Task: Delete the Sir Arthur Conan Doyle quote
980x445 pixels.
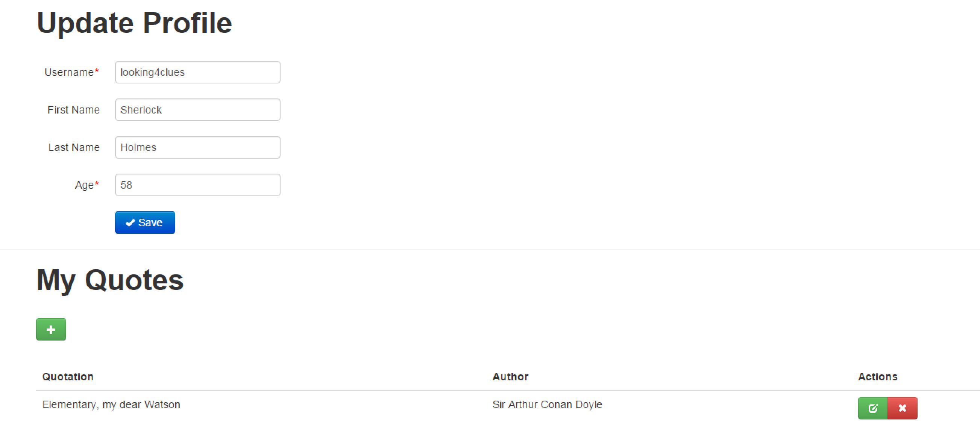Action: 903,408
